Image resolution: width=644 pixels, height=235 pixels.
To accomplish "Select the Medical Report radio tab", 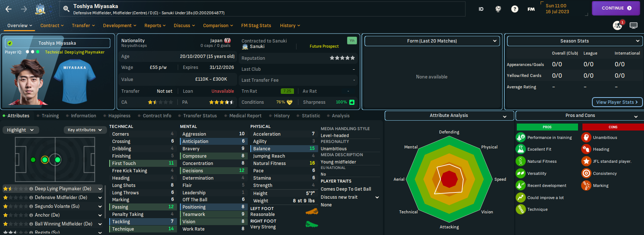I will [x=243, y=116].
